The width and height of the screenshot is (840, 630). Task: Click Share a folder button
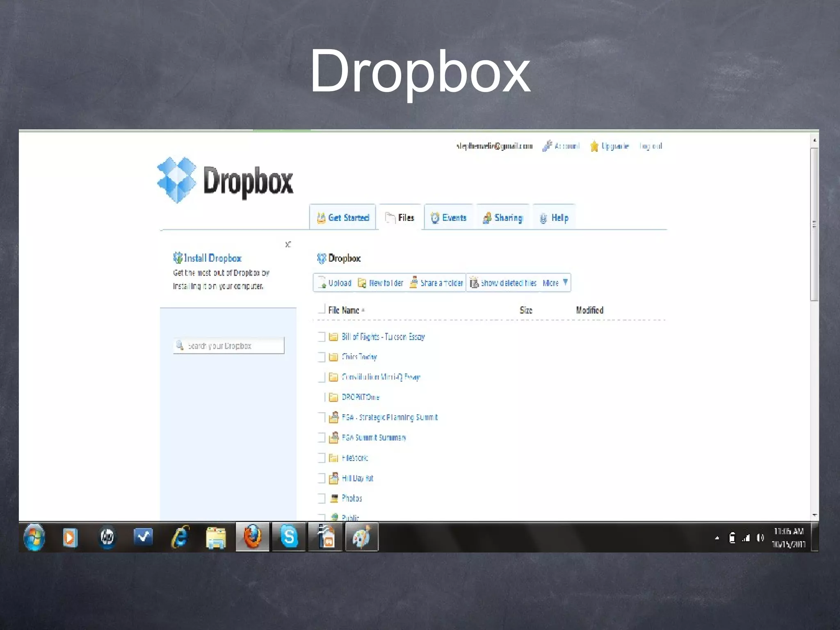[436, 283]
